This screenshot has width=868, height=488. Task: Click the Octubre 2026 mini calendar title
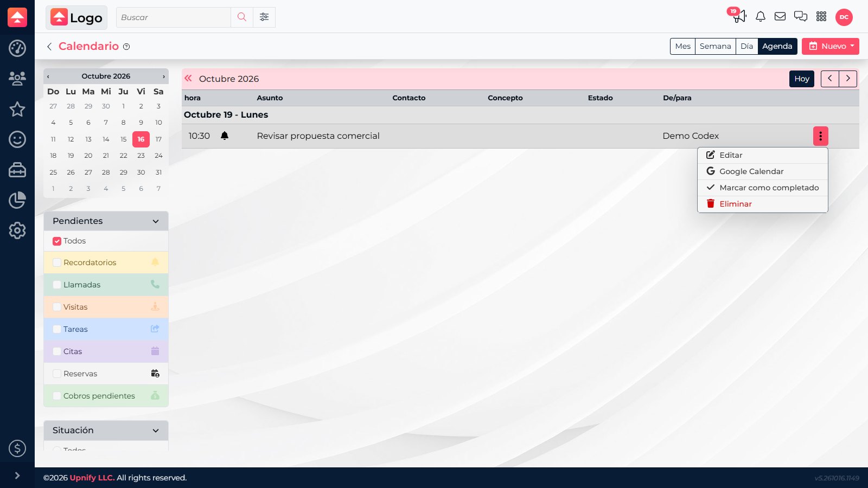pyautogui.click(x=106, y=76)
